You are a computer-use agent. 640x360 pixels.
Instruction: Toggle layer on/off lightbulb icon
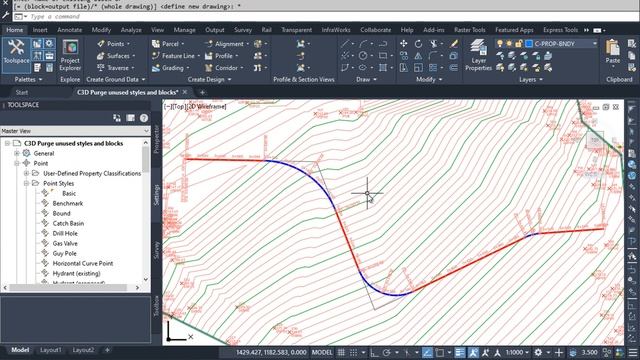tap(500, 44)
